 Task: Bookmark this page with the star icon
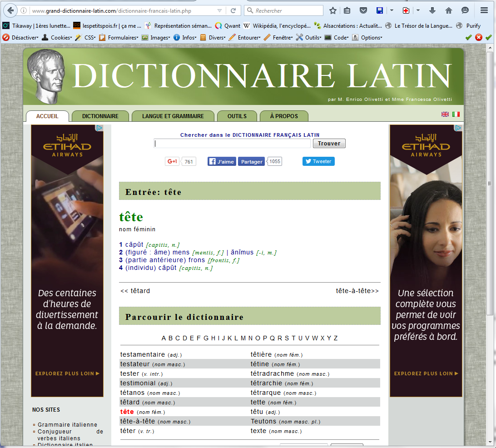pyautogui.click(x=333, y=10)
